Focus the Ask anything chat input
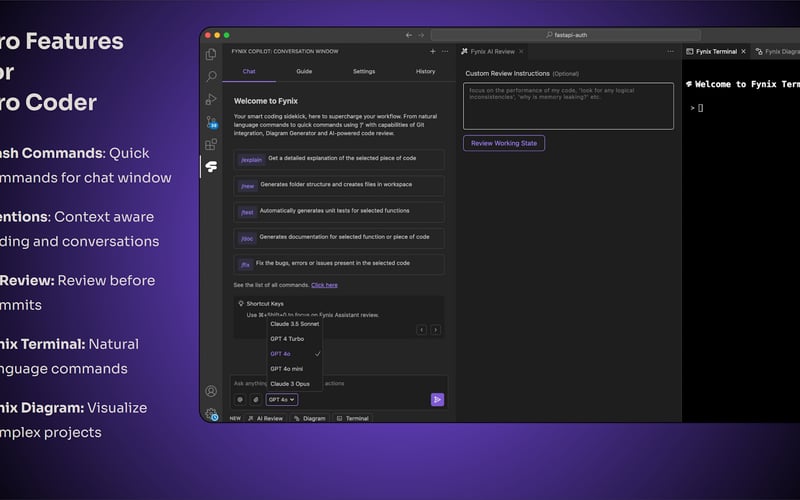The width and height of the screenshot is (800, 500). (339, 383)
